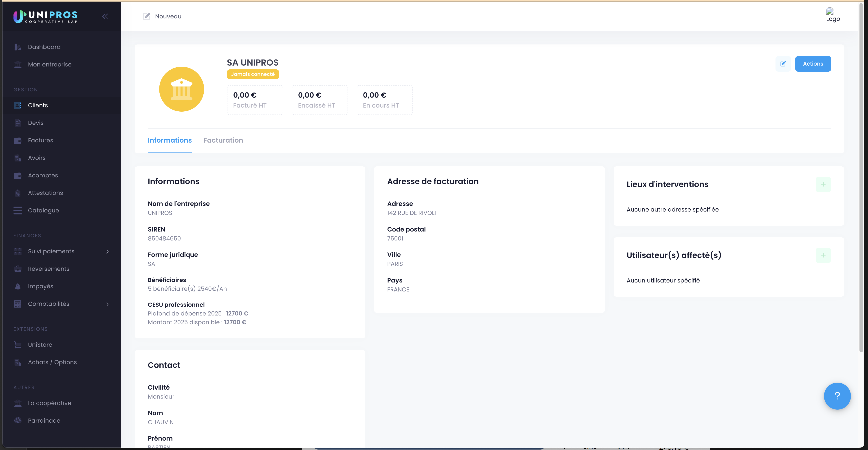The height and width of the screenshot is (450, 868).
Task: Click the Encaissé HT amount card
Action: (x=320, y=100)
